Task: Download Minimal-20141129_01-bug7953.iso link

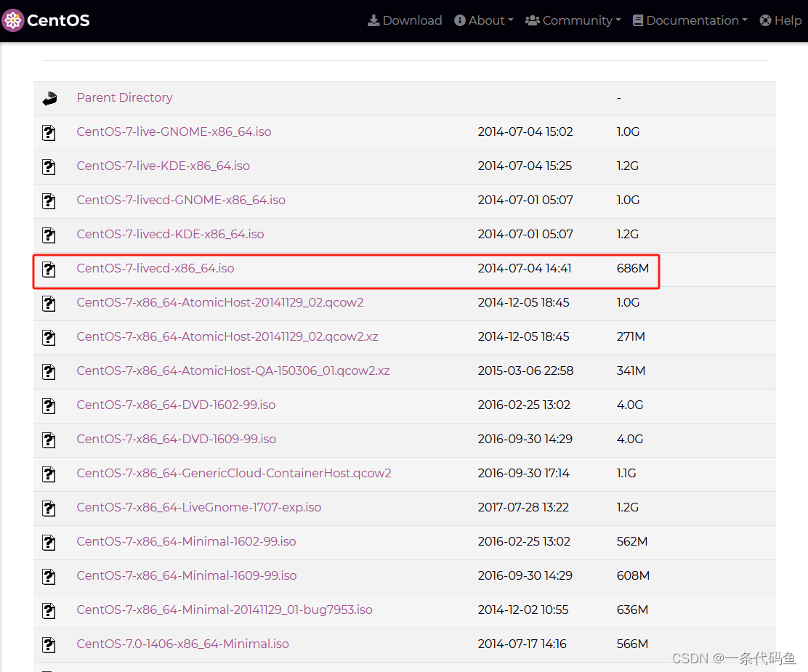Action: [x=225, y=610]
